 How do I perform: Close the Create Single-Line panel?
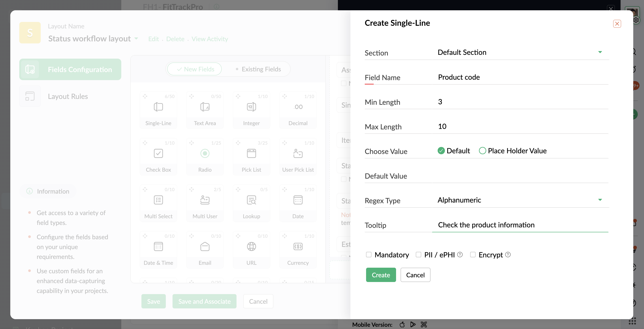click(617, 24)
